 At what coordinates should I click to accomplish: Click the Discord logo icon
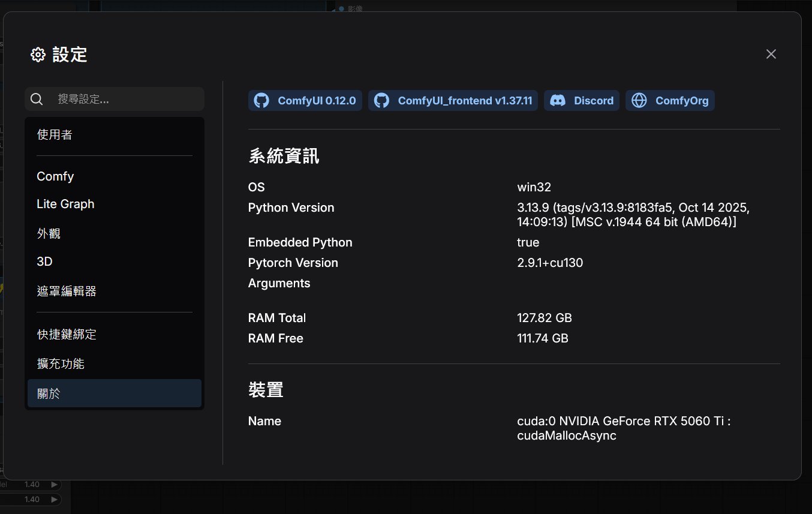click(558, 101)
